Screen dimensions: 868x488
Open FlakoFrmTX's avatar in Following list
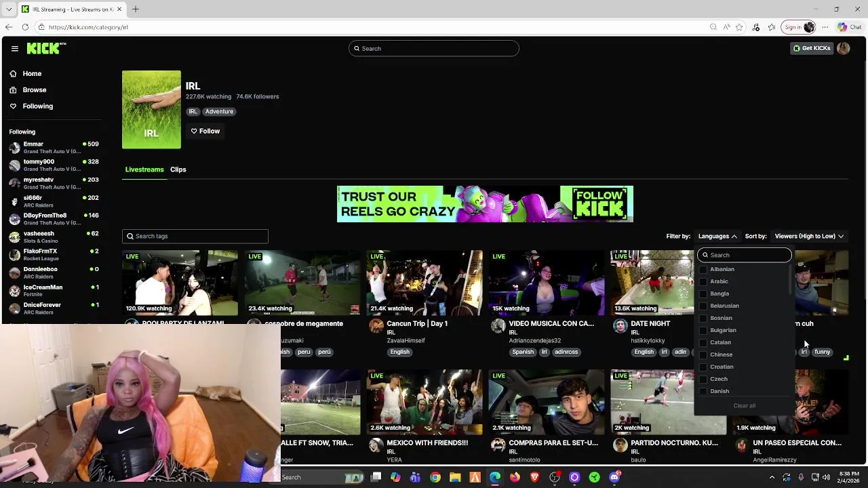[x=15, y=255]
